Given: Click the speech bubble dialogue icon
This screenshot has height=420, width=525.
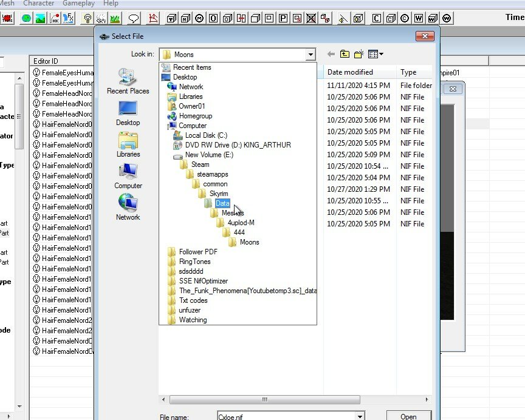Looking at the screenshot, I should click(134, 18).
